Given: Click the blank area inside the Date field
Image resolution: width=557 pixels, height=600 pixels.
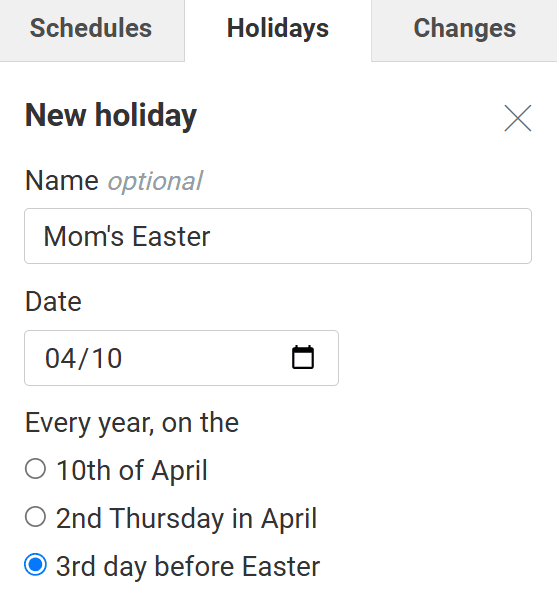Looking at the screenshot, I should [x=207, y=358].
